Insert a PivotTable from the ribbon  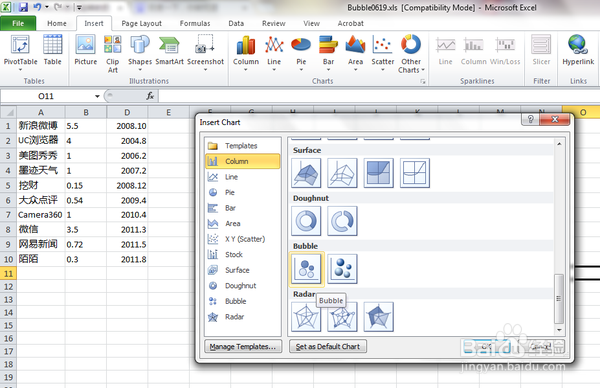click(x=20, y=52)
